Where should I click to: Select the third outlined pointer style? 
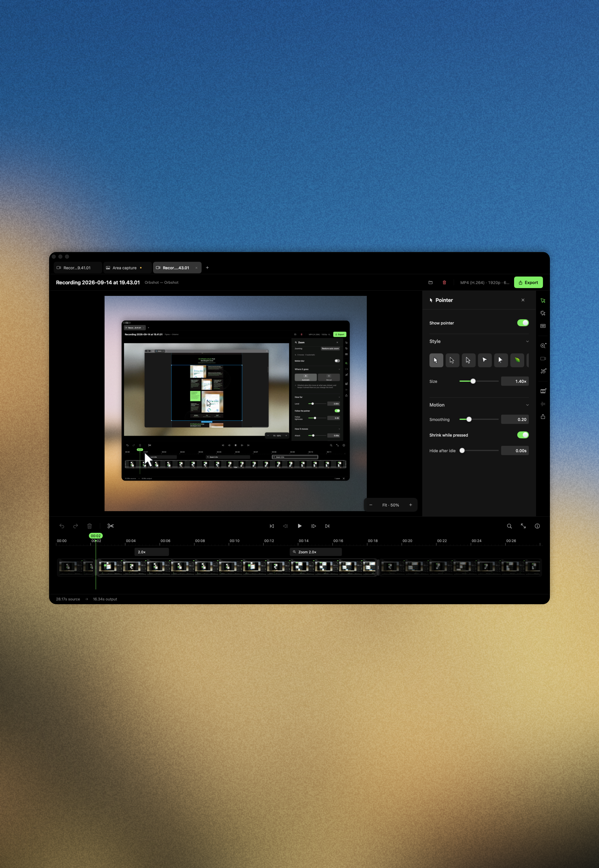pos(468,360)
